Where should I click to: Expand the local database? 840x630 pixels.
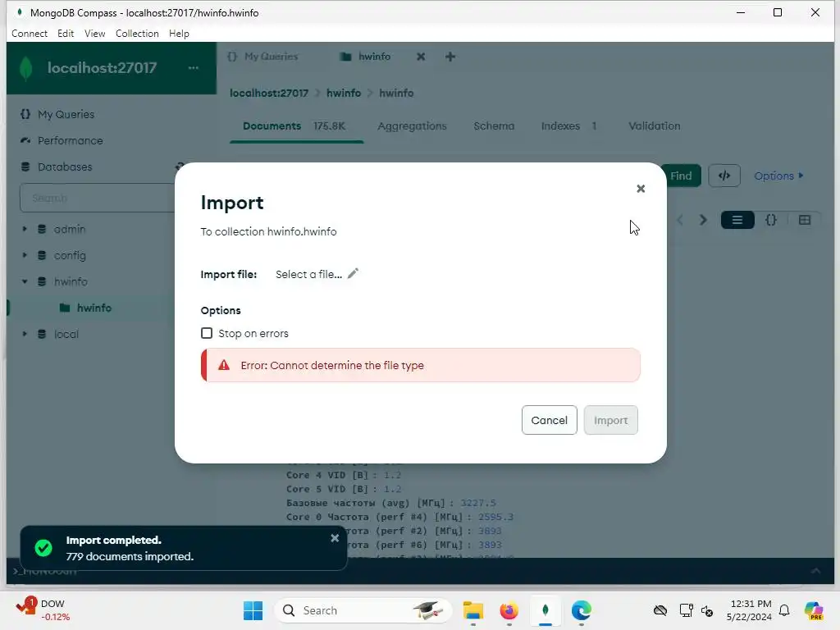click(x=24, y=334)
